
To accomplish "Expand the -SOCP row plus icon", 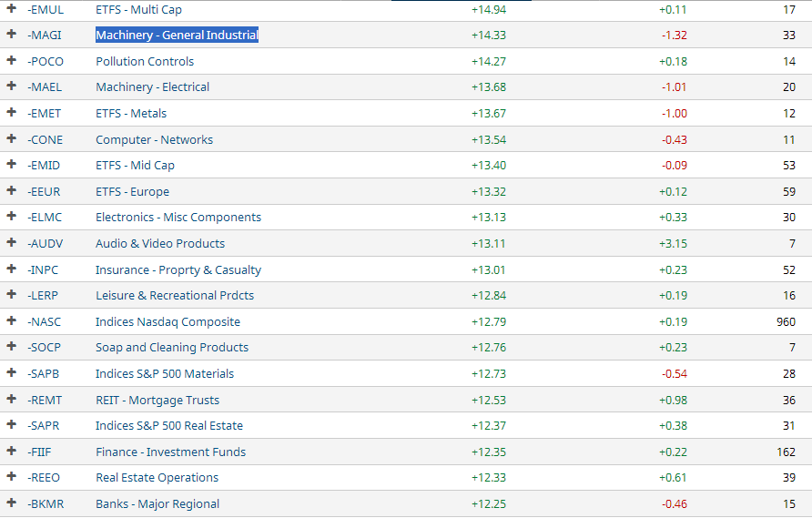I will point(11,346).
